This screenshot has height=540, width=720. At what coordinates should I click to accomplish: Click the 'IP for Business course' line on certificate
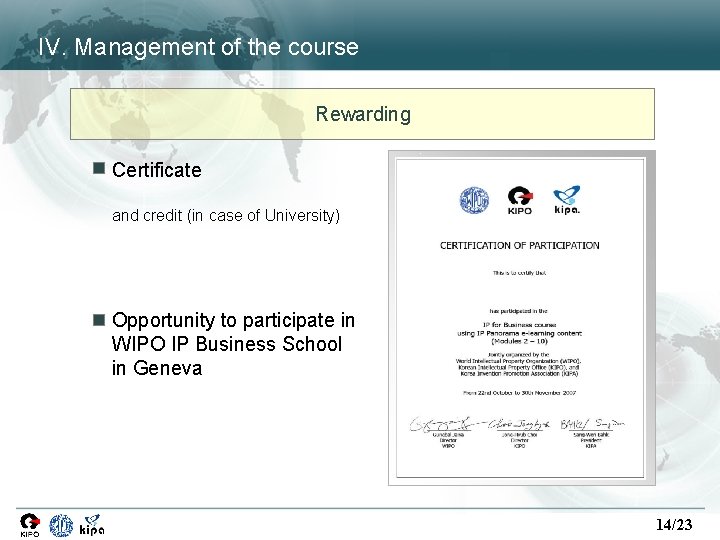[x=520, y=325]
